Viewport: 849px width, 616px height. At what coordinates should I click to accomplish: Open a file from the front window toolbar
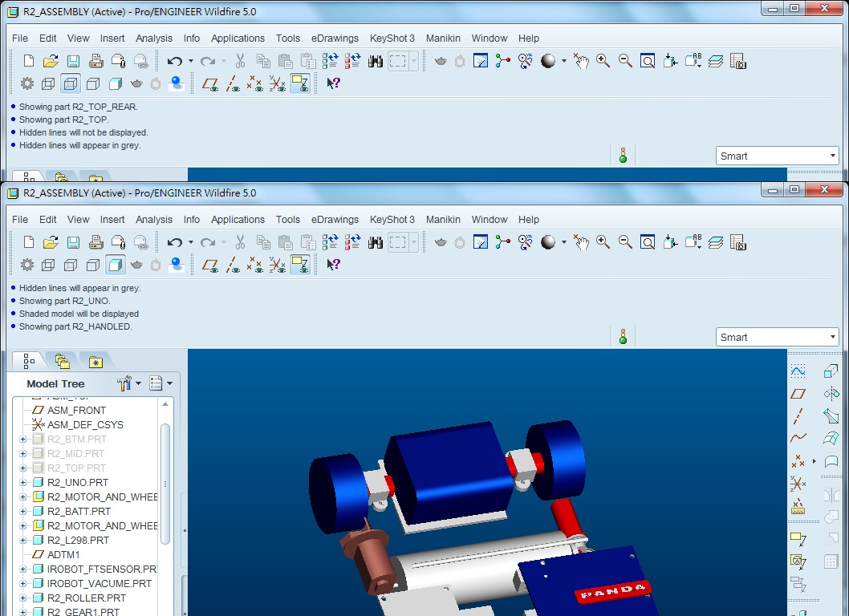[51, 242]
